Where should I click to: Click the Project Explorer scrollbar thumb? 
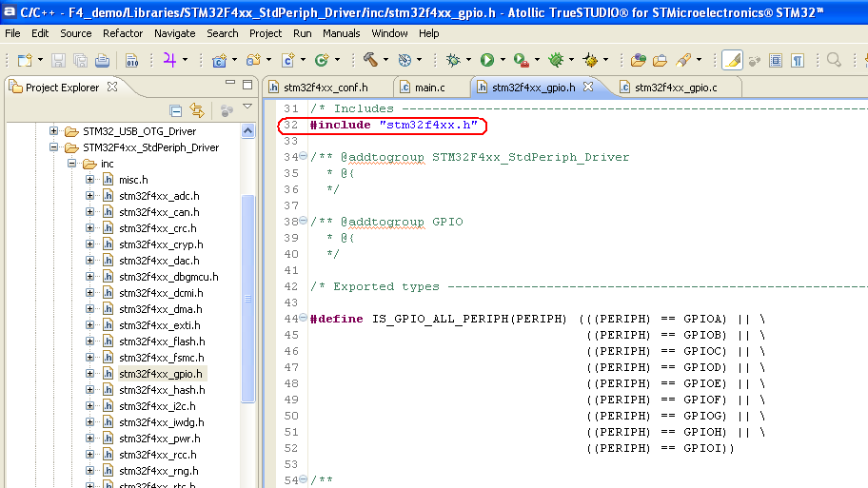coord(248,299)
